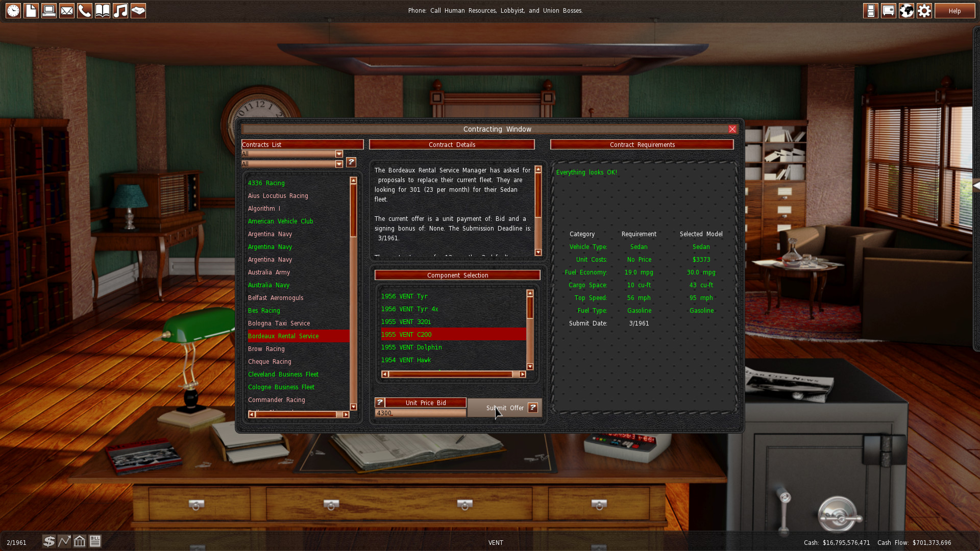980x551 pixels.
Task: Select the Bologna Taxi Service contract
Action: click(279, 323)
